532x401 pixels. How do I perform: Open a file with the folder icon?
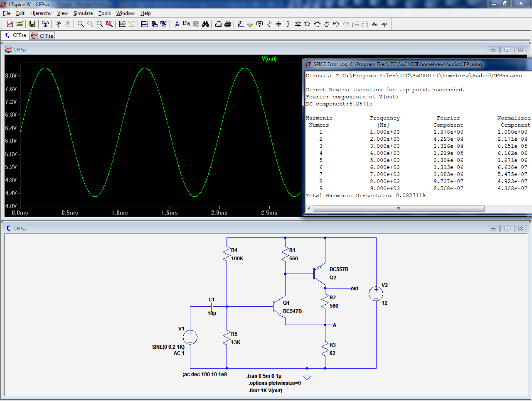pyautogui.click(x=20, y=24)
